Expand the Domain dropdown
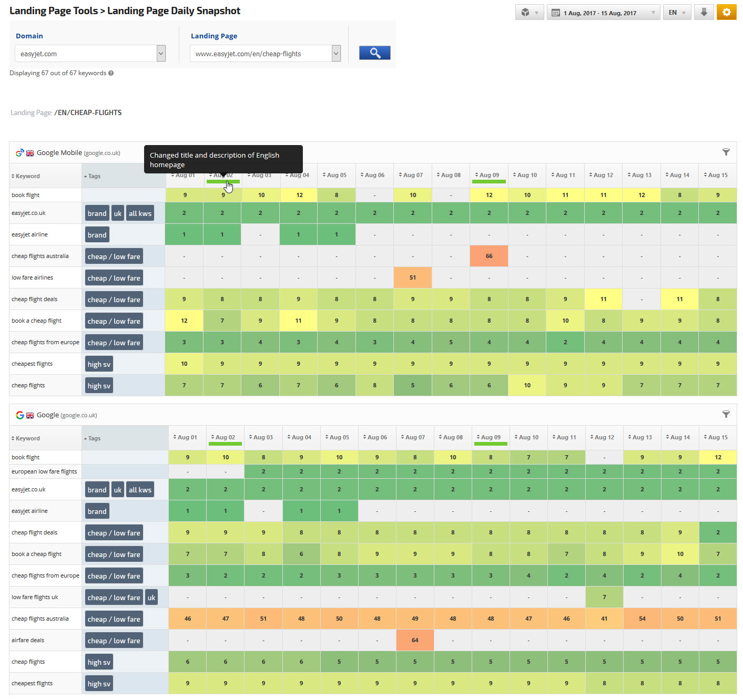743x700 pixels. (x=161, y=54)
